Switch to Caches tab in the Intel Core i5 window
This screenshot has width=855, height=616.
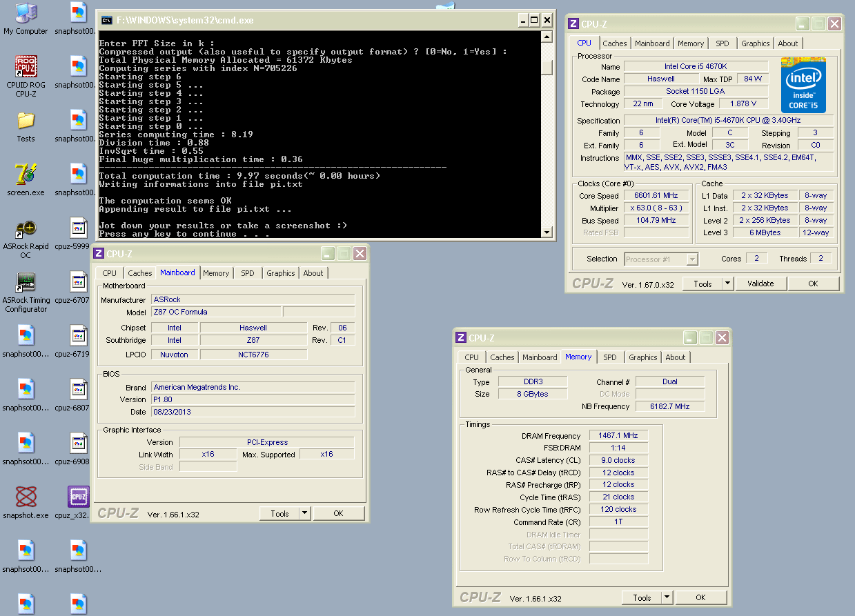tap(614, 43)
